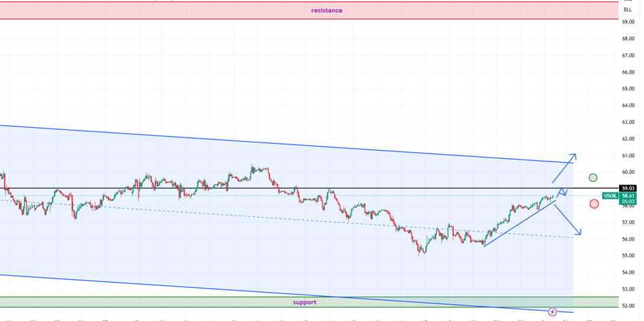The height and width of the screenshot is (321, 644).
Task: Select the short ascending blue trendline
Action: coord(517,223)
